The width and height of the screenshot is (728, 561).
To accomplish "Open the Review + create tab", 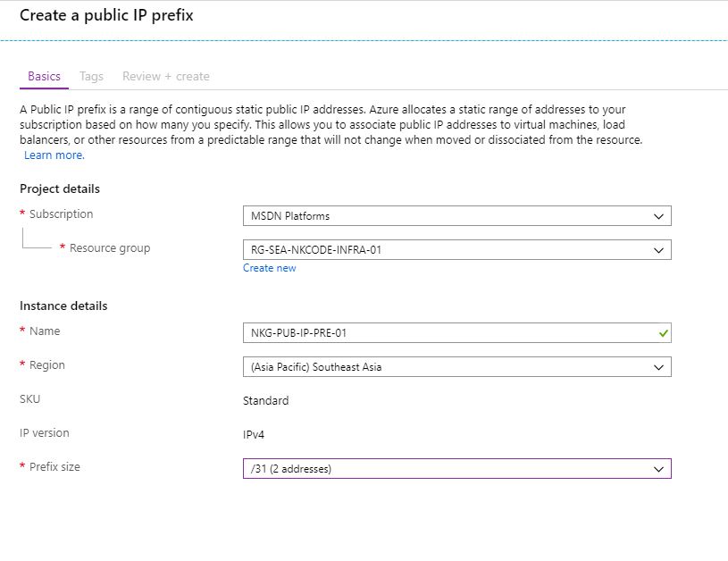I will pyautogui.click(x=166, y=76).
